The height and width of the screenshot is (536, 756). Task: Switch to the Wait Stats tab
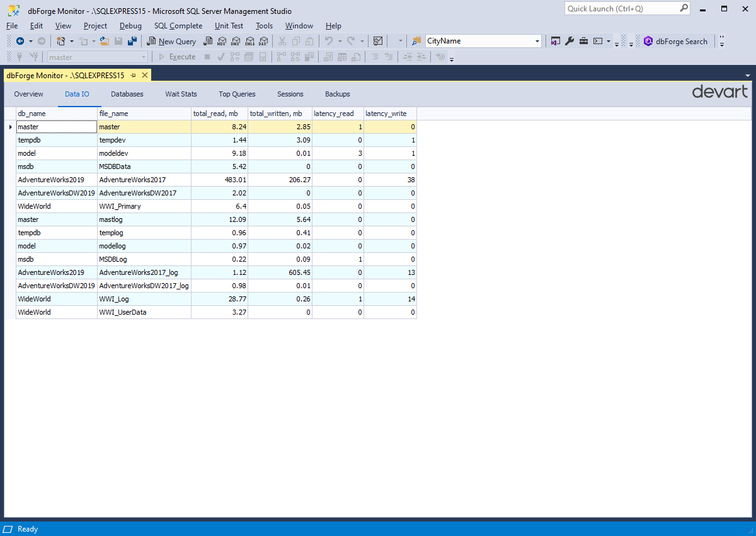point(181,94)
